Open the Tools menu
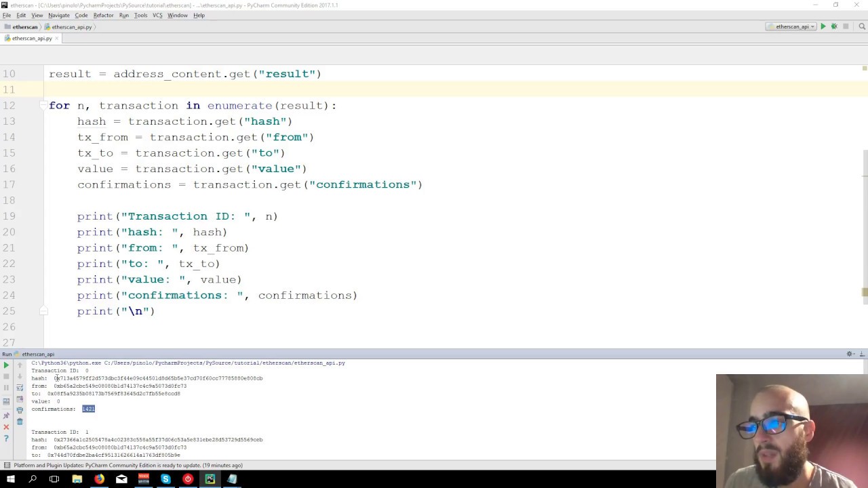Screen dimensions: 868x488 coord(140,15)
